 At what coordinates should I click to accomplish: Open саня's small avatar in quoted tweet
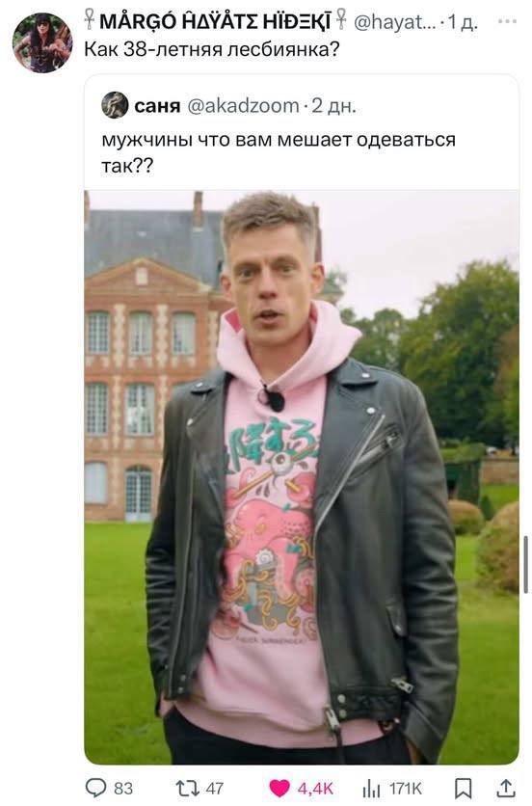[x=115, y=105]
